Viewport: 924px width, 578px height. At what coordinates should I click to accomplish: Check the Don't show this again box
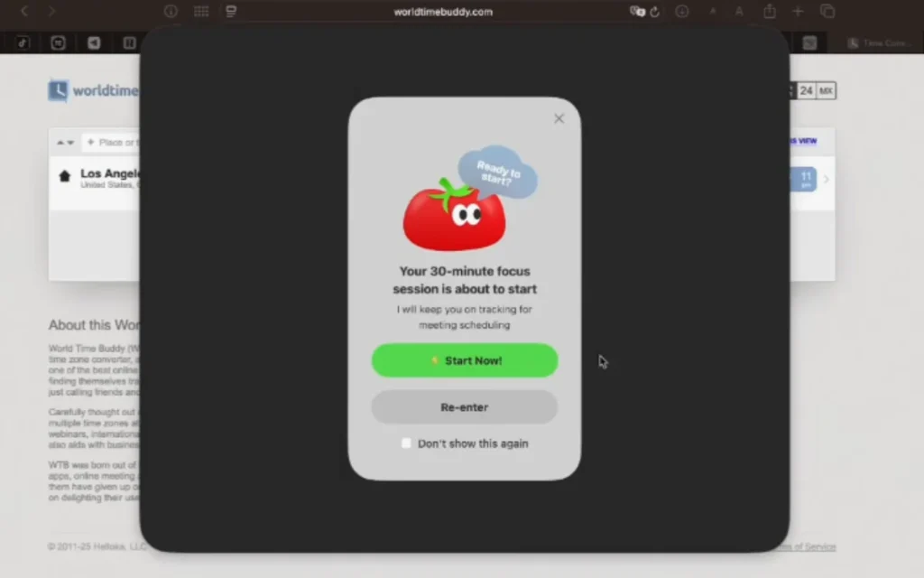[406, 443]
